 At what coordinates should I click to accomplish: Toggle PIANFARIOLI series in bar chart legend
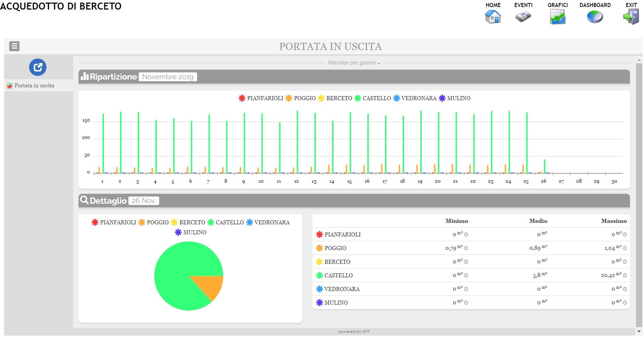[x=261, y=98]
